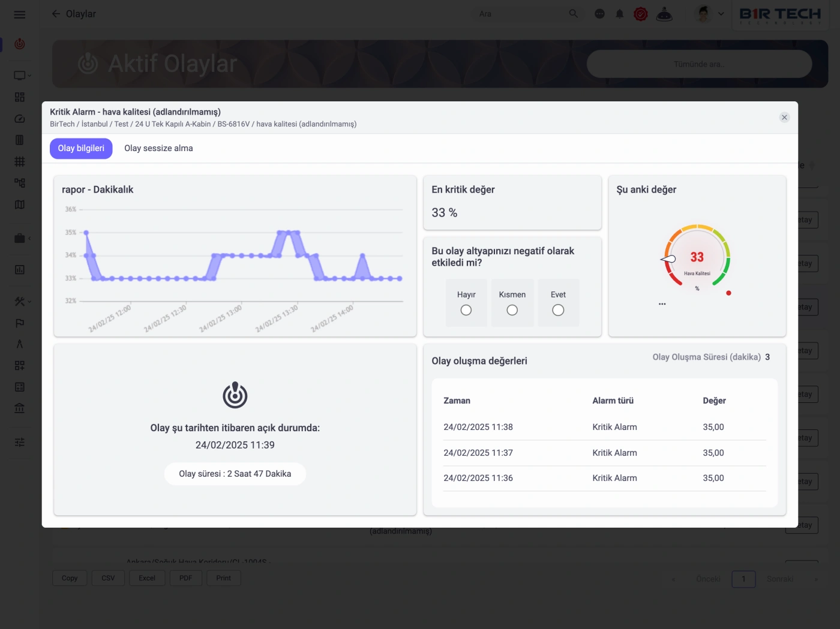
Task: Click the Print button
Action: click(x=224, y=578)
